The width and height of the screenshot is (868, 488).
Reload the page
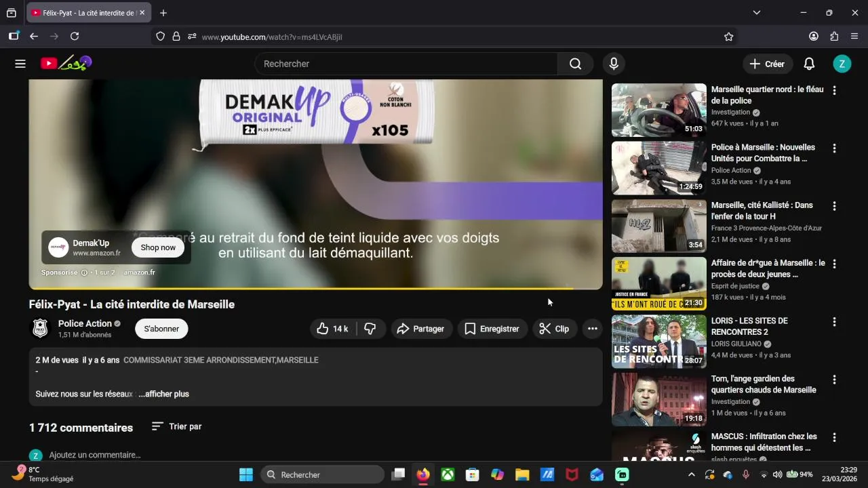(x=75, y=37)
